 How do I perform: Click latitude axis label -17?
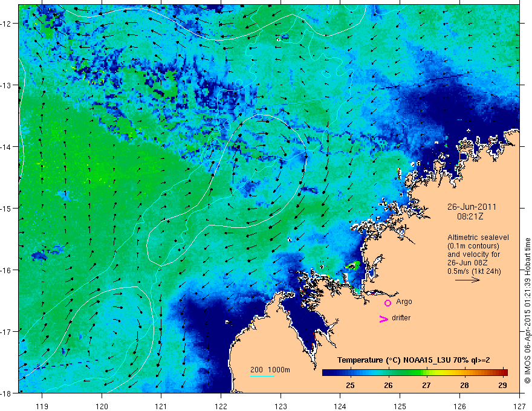pos(7,332)
